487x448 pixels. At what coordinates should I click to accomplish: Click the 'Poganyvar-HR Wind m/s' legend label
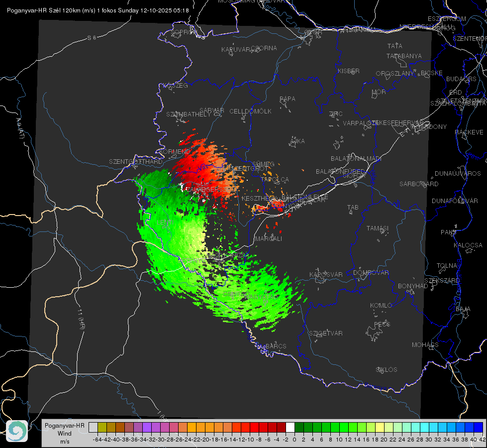(x=65, y=434)
